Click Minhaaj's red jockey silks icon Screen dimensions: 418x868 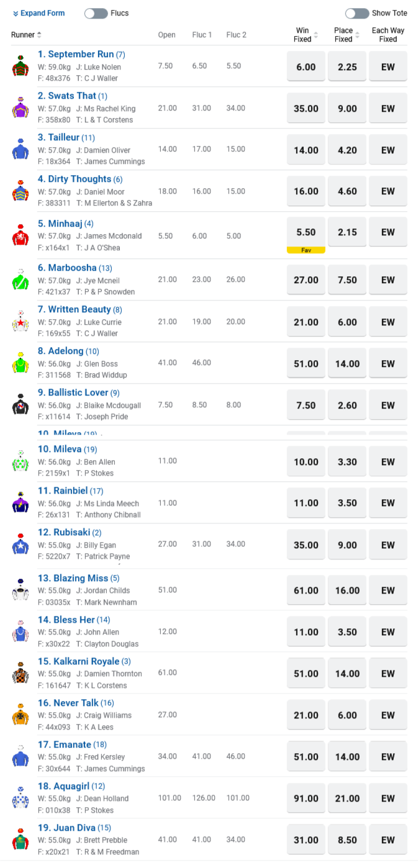20,236
